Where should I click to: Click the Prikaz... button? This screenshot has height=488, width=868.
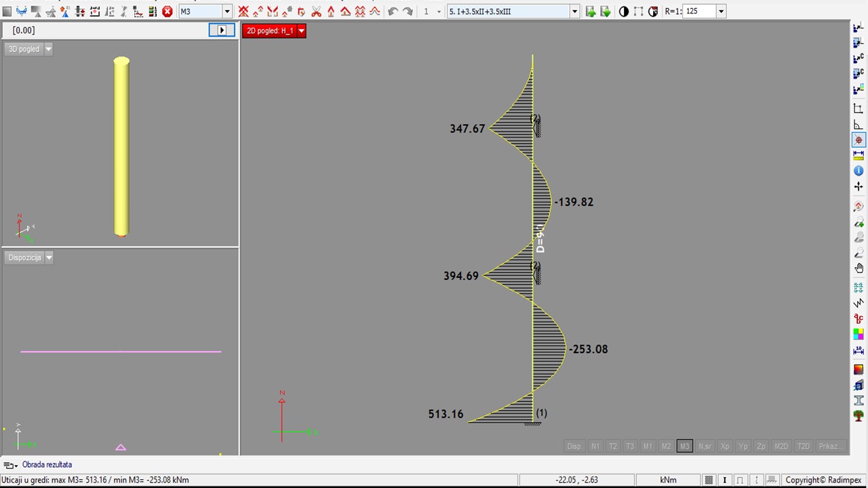pyautogui.click(x=830, y=446)
